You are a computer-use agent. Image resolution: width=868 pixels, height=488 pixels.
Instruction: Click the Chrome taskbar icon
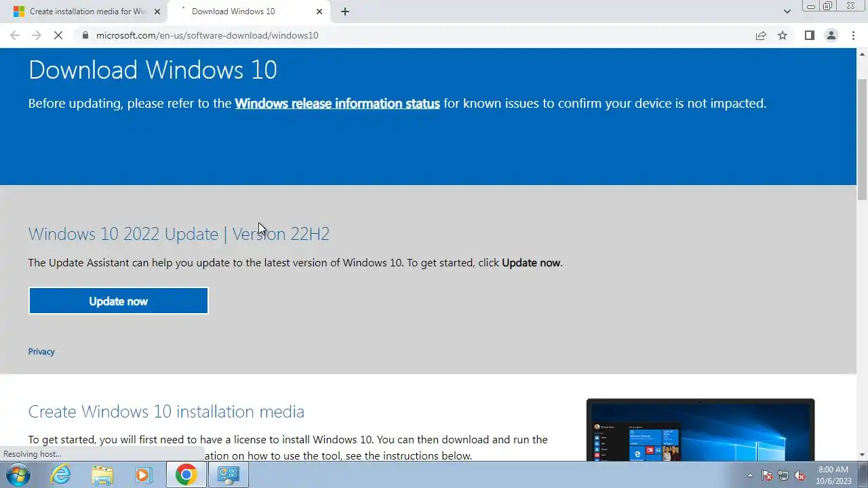pos(186,474)
